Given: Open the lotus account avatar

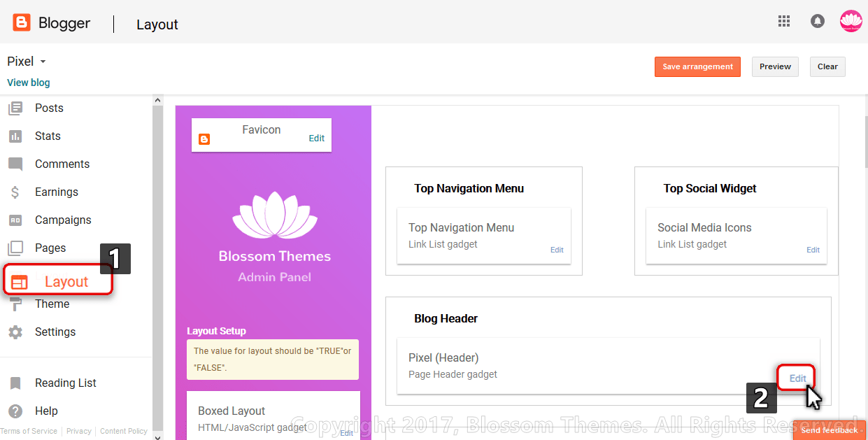Looking at the screenshot, I should point(851,21).
